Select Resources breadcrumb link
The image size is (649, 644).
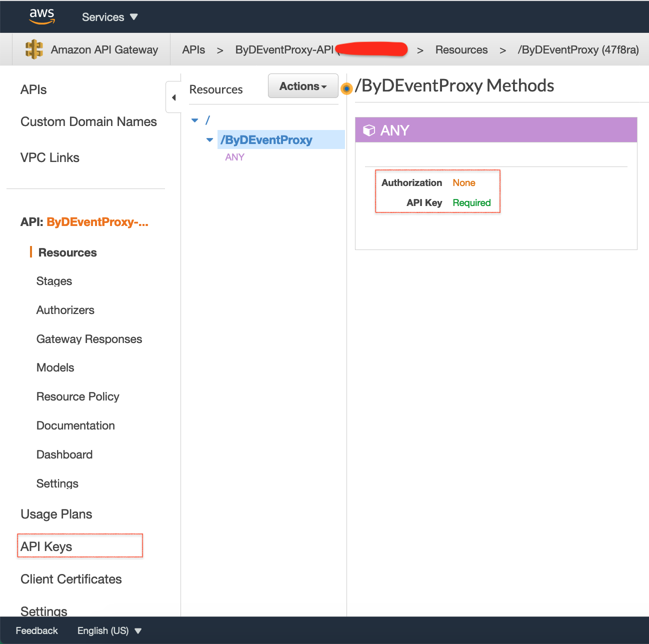click(x=461, y=50)
